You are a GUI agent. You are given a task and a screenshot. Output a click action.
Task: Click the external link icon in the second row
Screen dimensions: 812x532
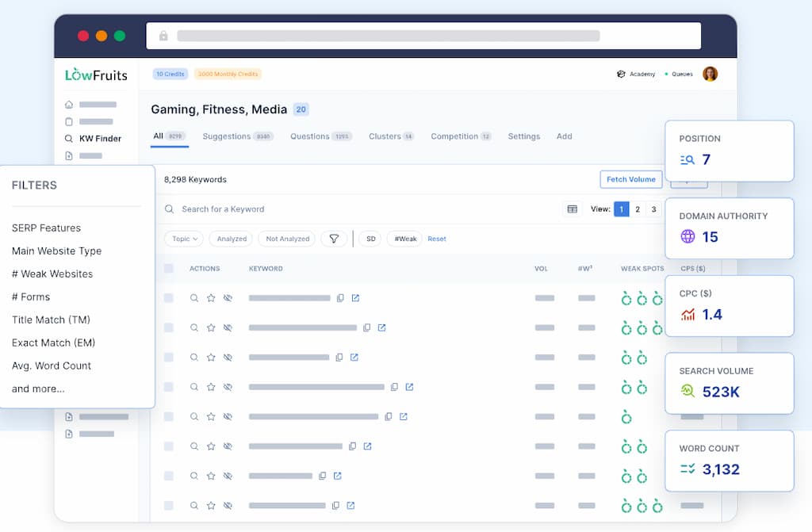[381, 327]
